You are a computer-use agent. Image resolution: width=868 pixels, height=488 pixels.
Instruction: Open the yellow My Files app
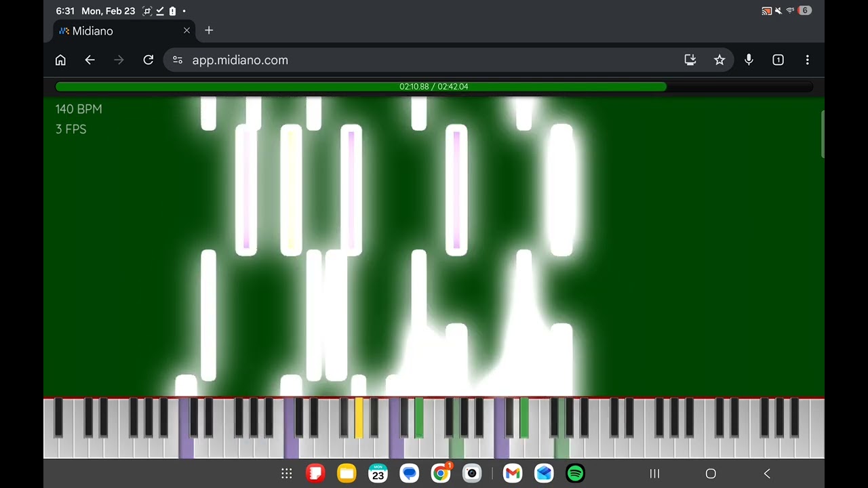point(347,473)
